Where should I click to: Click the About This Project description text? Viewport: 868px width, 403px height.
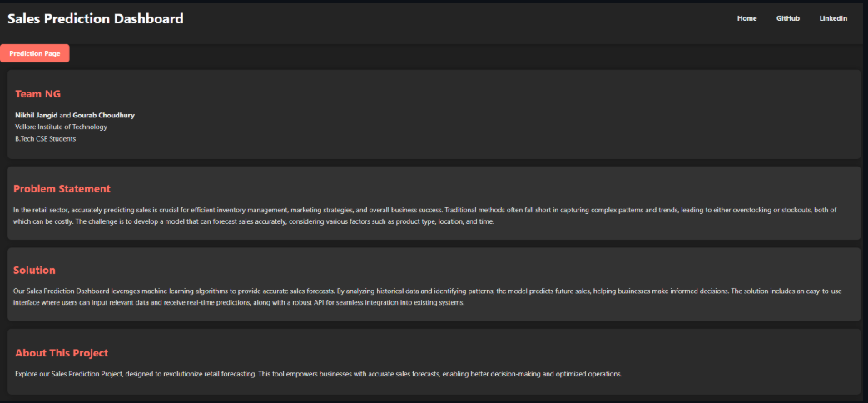click(x=318, y=374)
